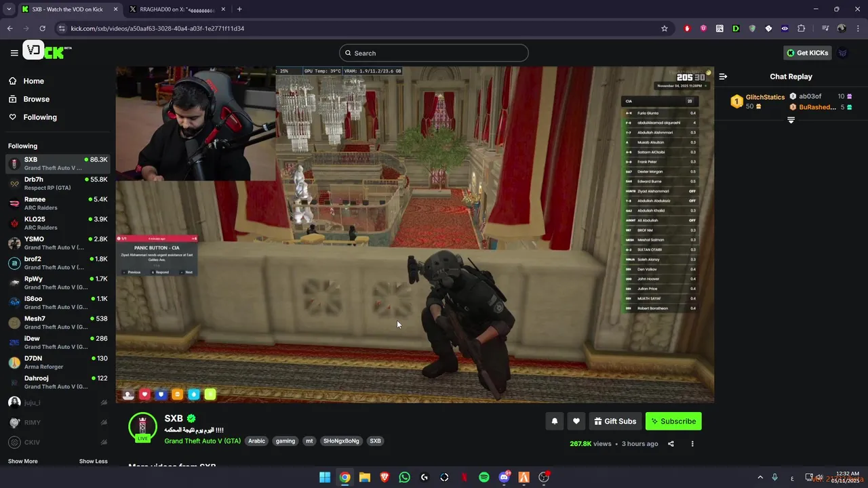The width and height of the screenshot is (868, 488).
Task: Toggle the notification bell for SXB
Action: coord(554,421)
